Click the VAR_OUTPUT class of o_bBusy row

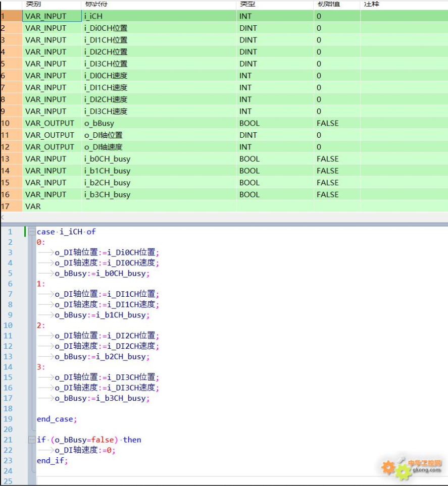coord(52,123)
